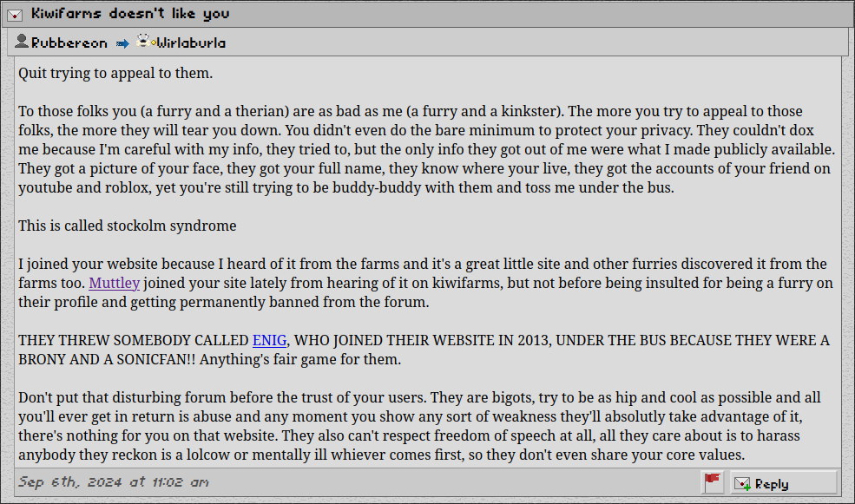Click the "Kiwifarms doesn't like you" title
This screenshot has width=855, height=504.
click(x=130, y=14)
